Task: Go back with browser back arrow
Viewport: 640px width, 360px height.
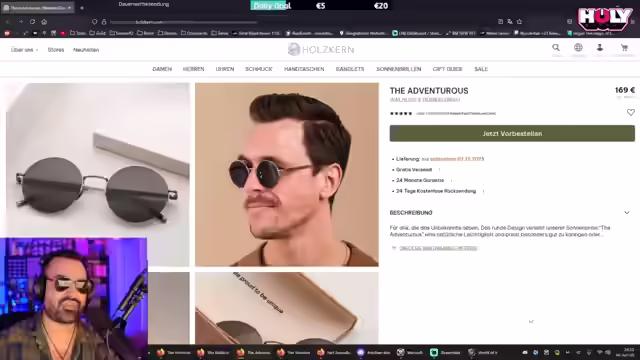Action: click(8, 22)
